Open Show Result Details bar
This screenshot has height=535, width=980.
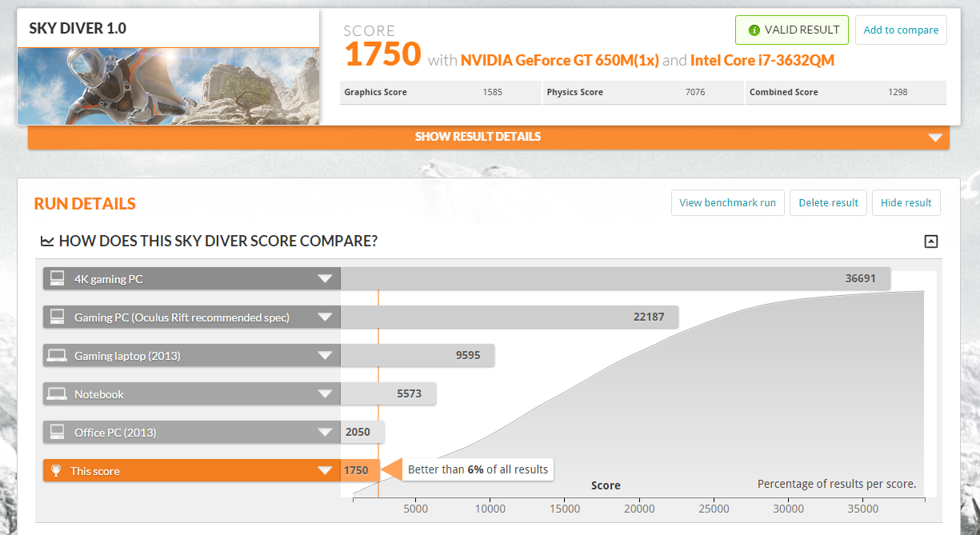(489, 137)
